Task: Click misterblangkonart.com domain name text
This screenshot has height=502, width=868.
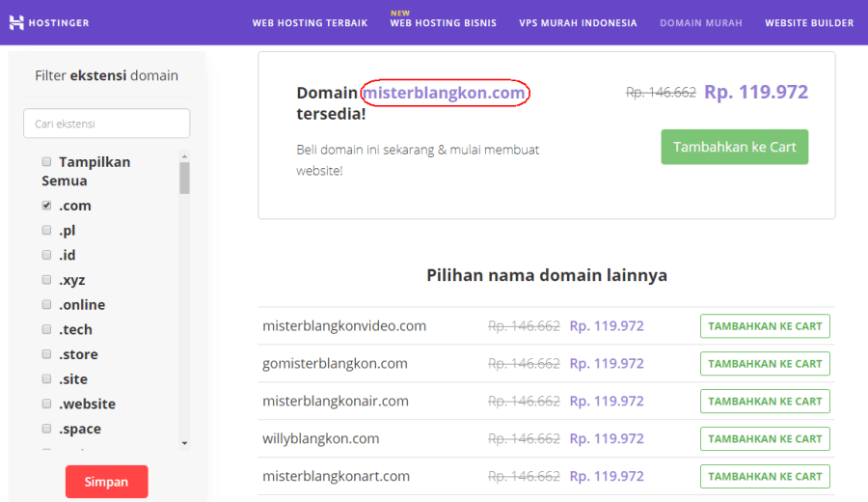Action: point(336,476)
